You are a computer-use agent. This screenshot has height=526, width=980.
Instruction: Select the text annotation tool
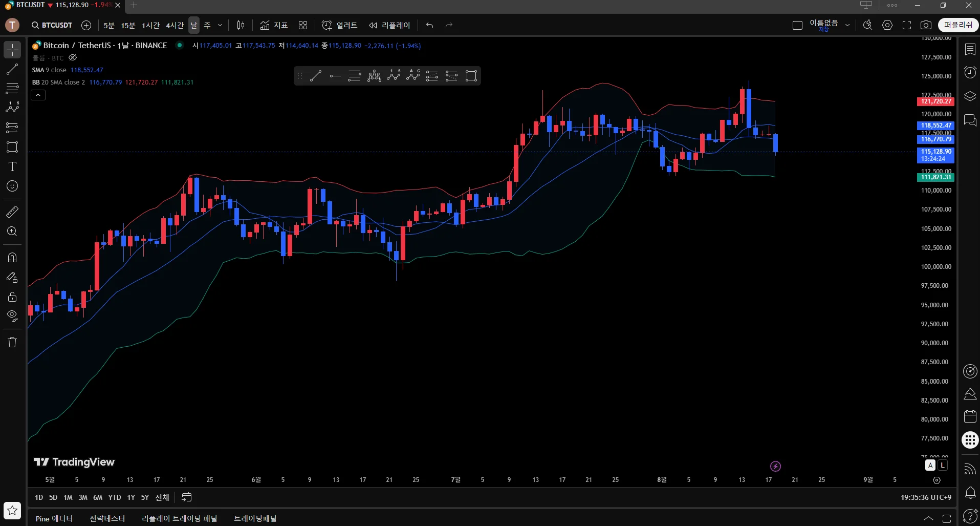12,166
